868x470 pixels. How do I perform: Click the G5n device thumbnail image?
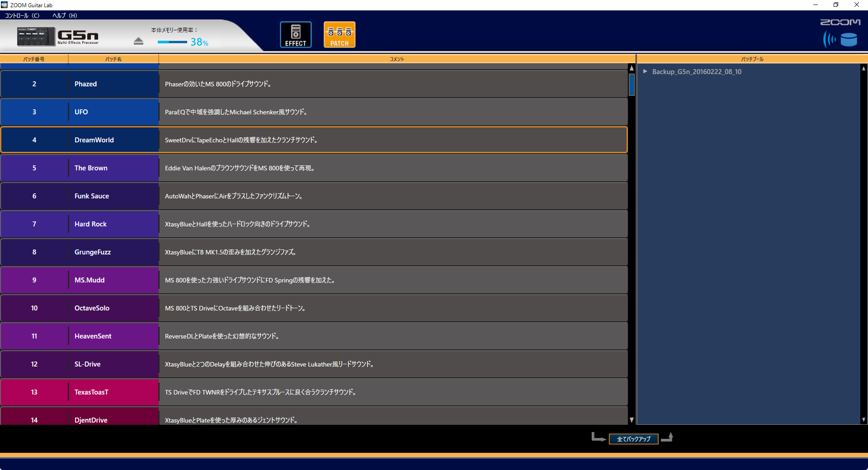(x=36, y=37)
